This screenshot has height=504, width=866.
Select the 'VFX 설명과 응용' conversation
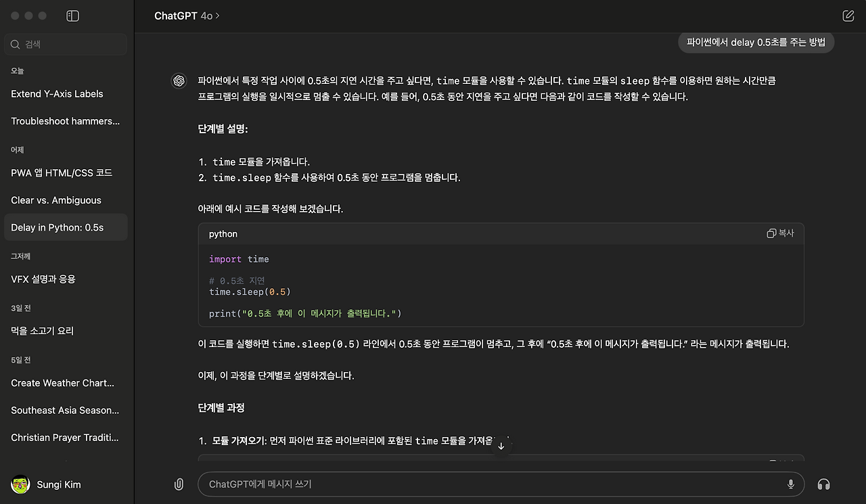click(x=43, y=279)
